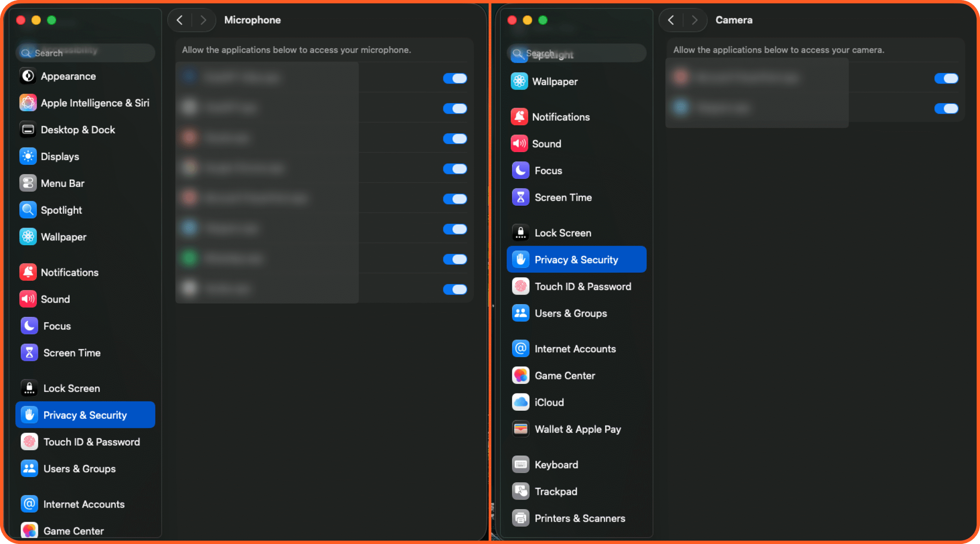The image size is (980, 544).
Task: Open Internet Accounts settings
Action: coord(83,504)
